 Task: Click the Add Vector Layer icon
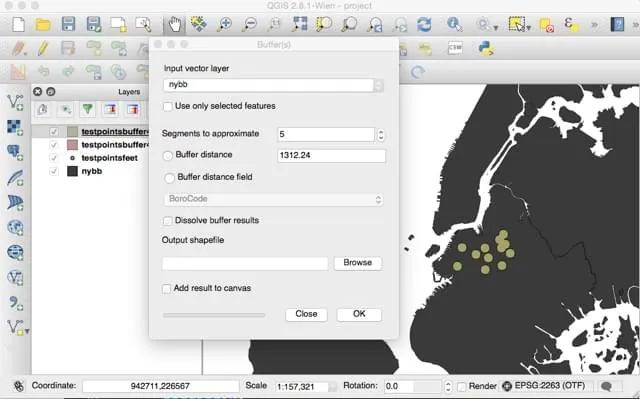coord(15,101)
